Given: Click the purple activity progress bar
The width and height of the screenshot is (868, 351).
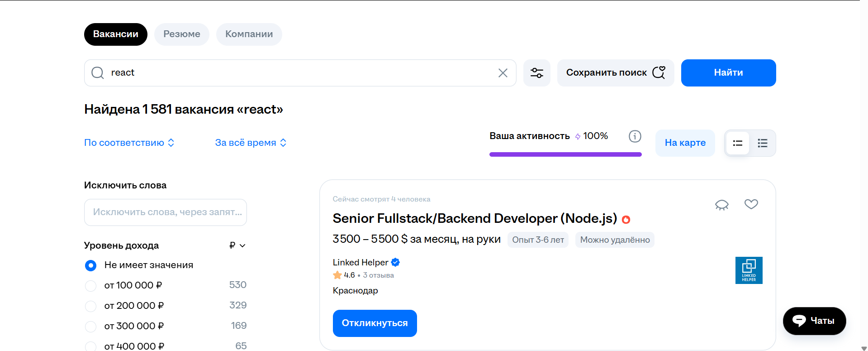Looking at the screenshot, I should [x=565, y=154].
